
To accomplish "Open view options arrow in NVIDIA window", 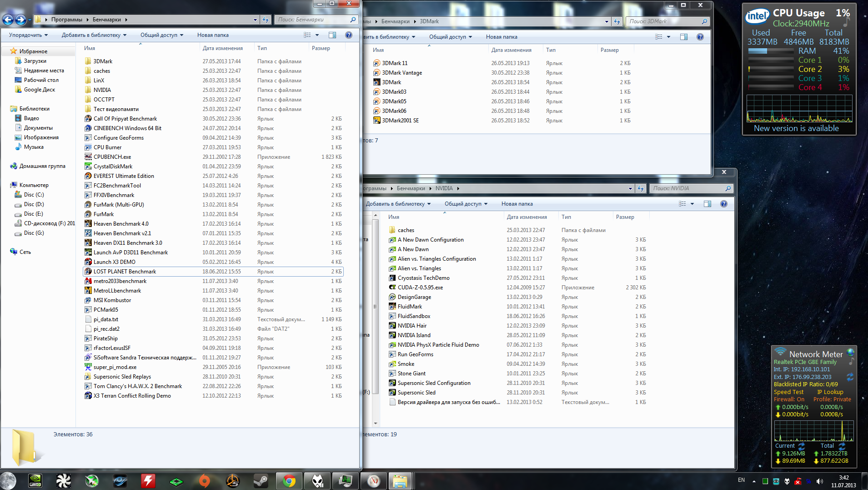I will (692, 204).
